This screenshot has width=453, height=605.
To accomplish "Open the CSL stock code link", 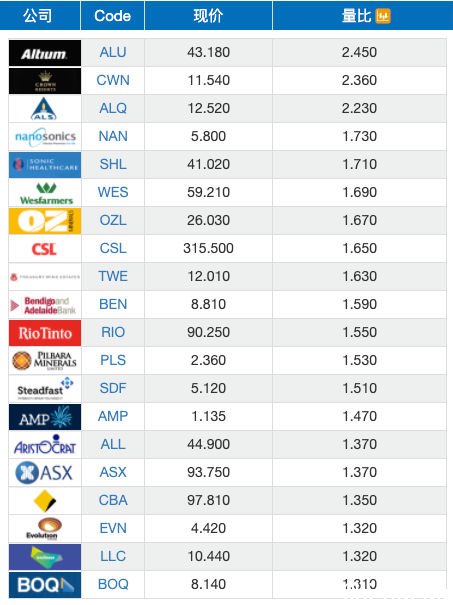I will point(113,248).
